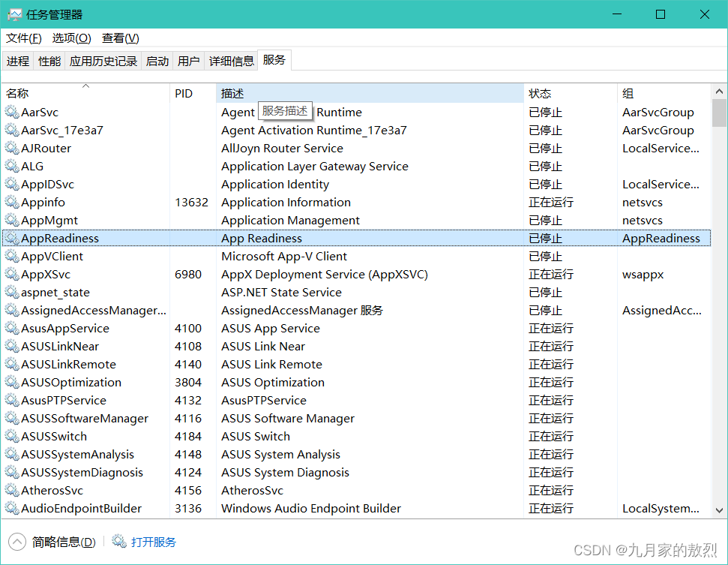The width and height of the screenshot is (728, 565).
Task: Click the AarSvc service gear icon
Action: click(12, 112)
